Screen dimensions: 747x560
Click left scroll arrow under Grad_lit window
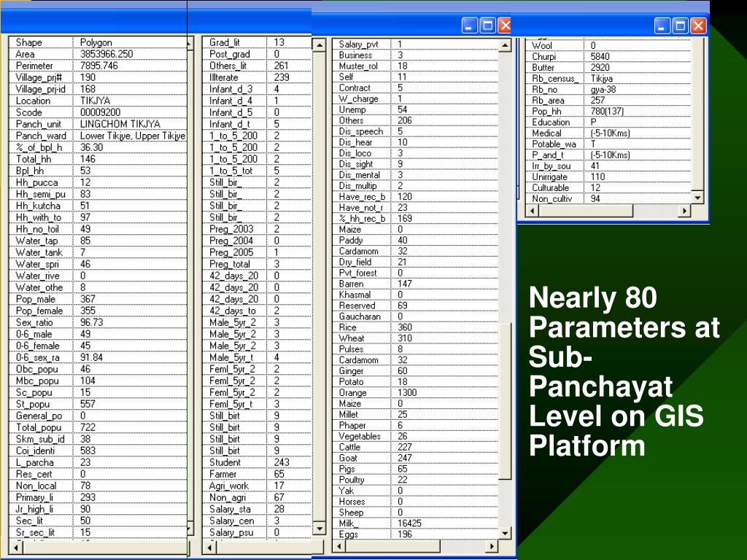point(209,548)
